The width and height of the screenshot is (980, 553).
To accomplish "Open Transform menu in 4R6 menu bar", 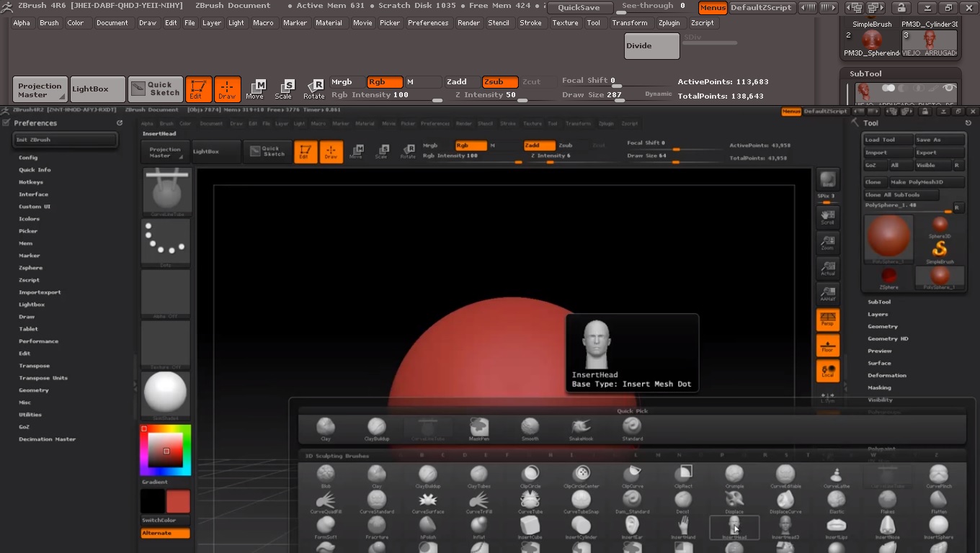I will 630,23.
